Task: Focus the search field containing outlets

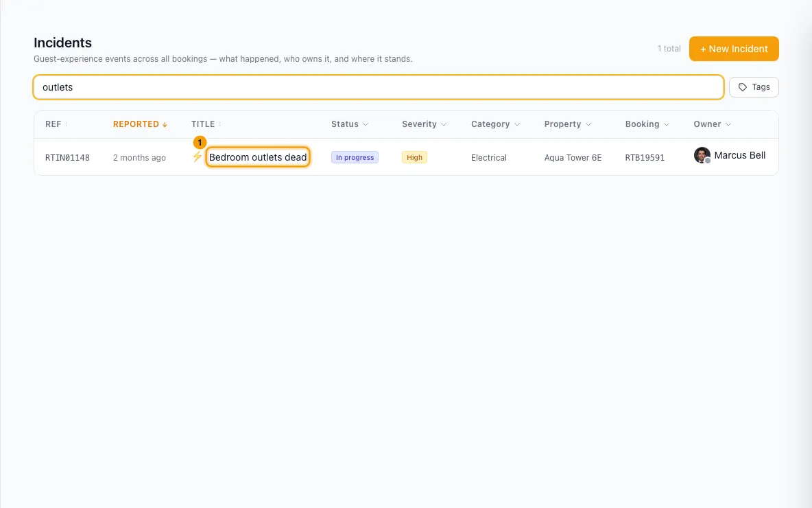Action: (378, 87)
